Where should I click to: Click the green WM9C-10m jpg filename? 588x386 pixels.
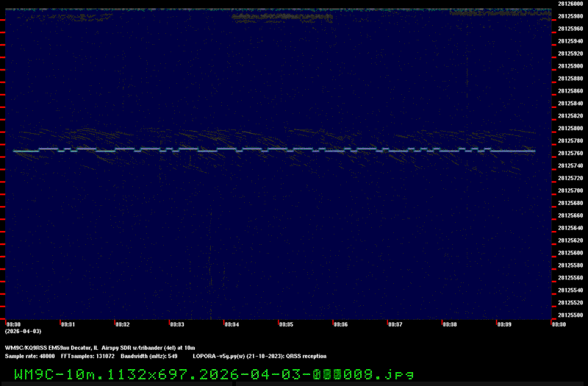point(213,374)
